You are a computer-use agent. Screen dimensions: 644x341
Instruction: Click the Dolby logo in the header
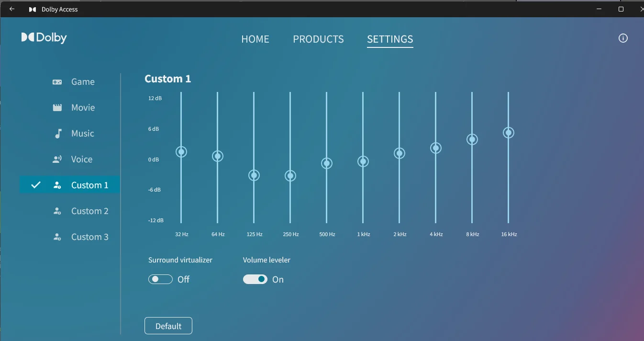click(44, 38)
